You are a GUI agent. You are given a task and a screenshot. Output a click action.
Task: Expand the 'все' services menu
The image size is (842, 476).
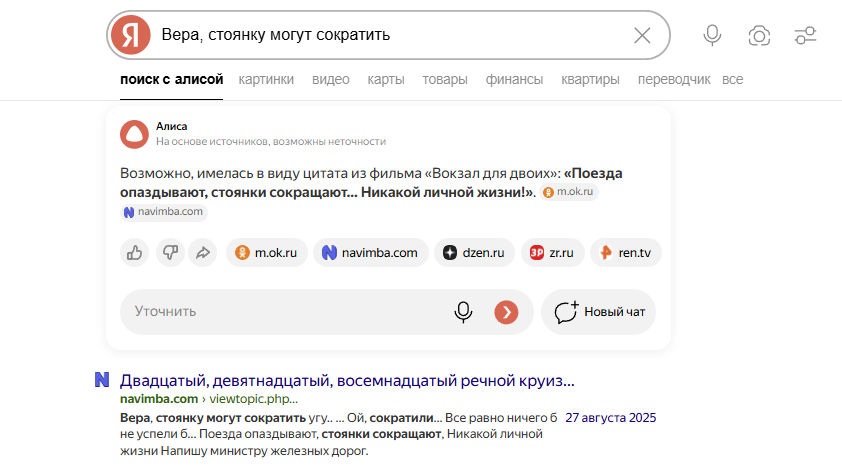click(732, 80)
